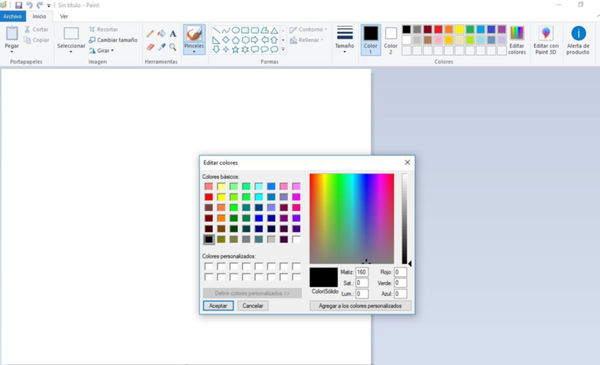Select the Pencil tool
The height and width of the screenshot is (365, 600).
pos(150,34)
